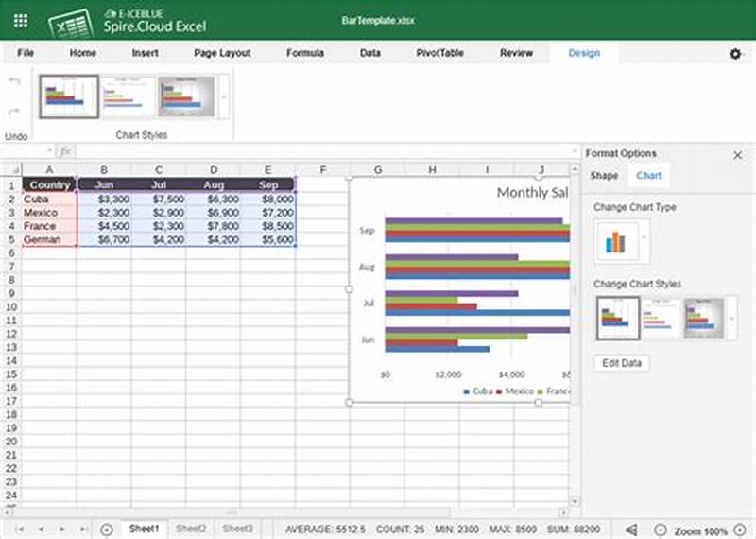
Task: Switch to Shape tab in Format Options
Action: [604, 176]
